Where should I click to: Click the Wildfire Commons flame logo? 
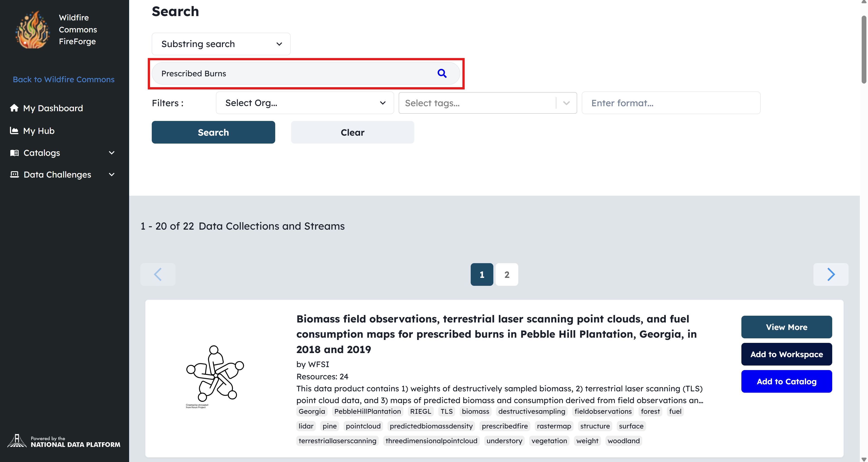click(x=32, y=30)
